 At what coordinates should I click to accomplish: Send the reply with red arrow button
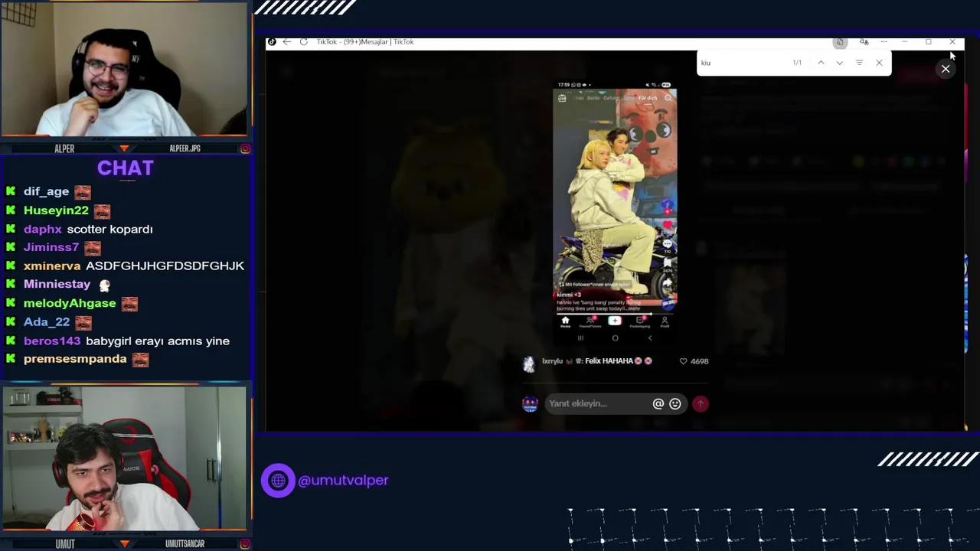(700, 403)
